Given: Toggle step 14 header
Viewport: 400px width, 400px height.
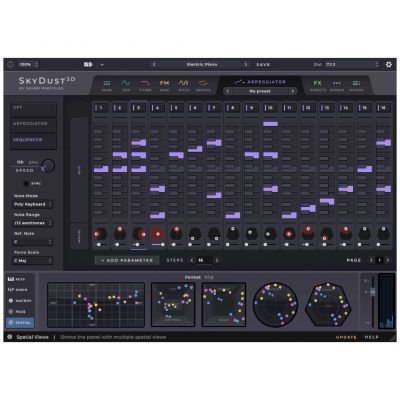Looking at the screenshot, I should click(346, 108).
